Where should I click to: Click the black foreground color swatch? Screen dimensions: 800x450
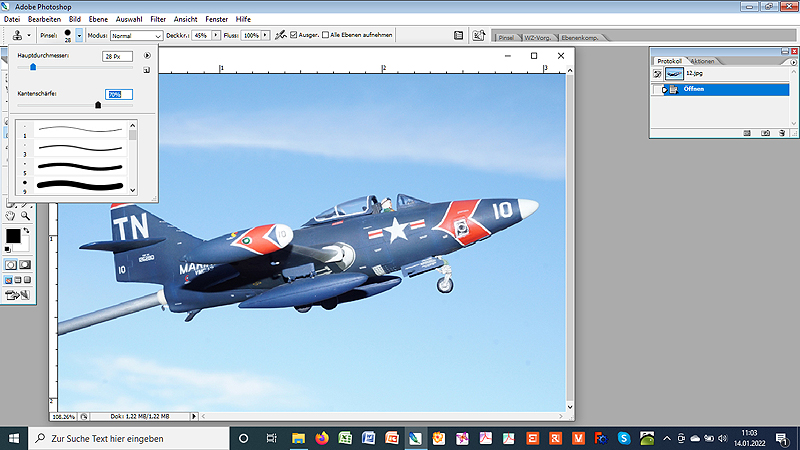13,236
